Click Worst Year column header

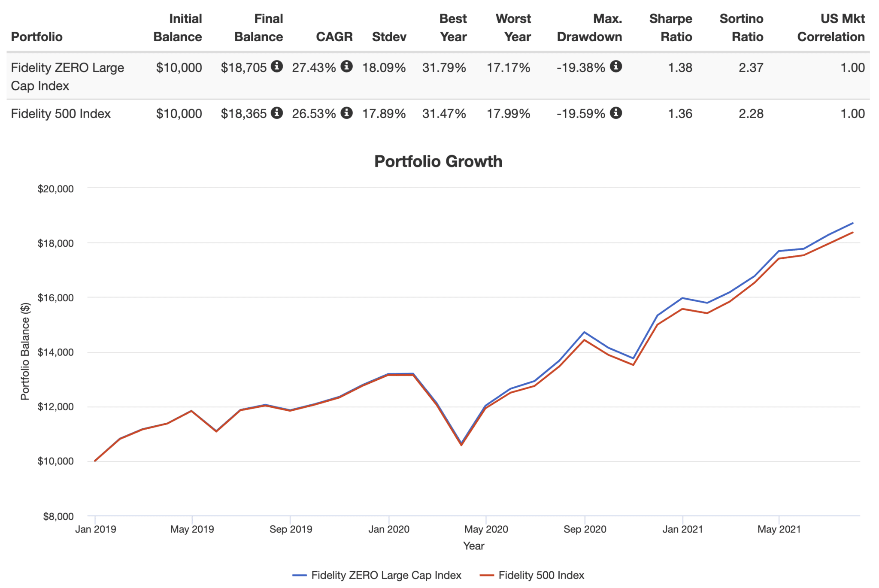[513, 28]
